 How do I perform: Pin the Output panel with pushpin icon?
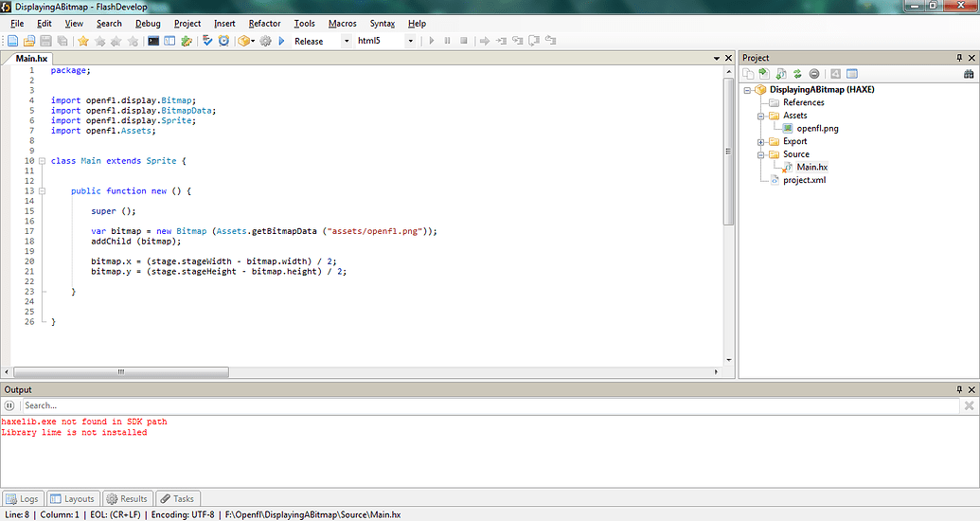(x=959, y=389)
